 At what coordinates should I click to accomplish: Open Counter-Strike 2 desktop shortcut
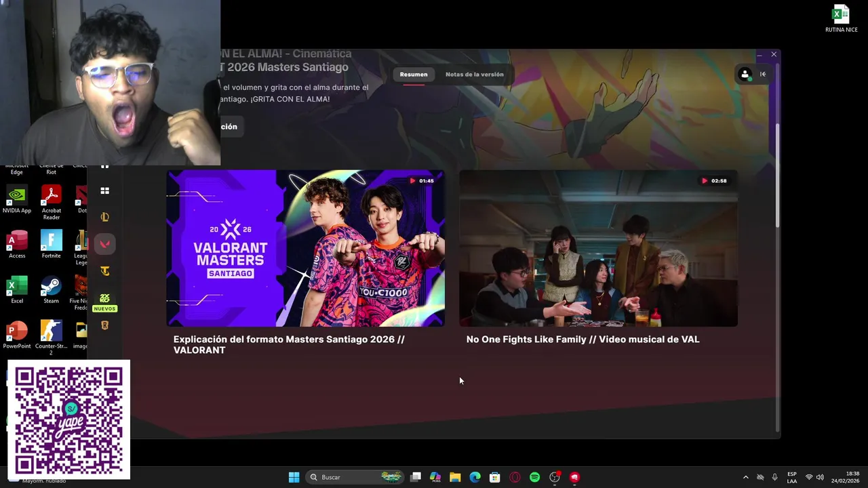point(52,338)
